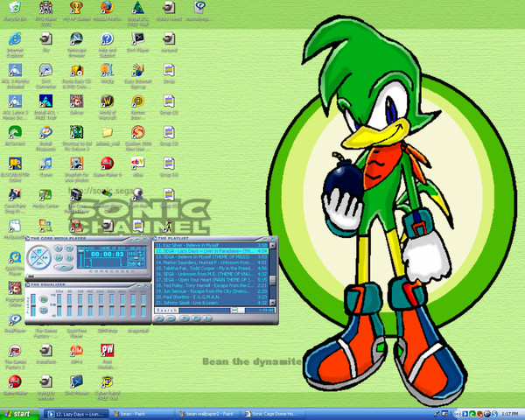Go to previous track in Core Media Player
Viewport: 525px width, 420px height.
(34, 257)
